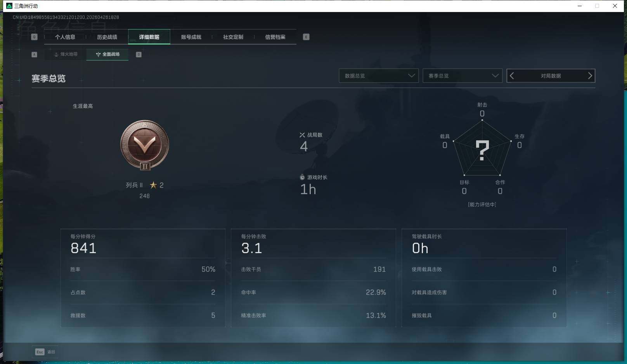The image size is (627, 364).
Task: Click the 战局数 value 4
Action: (x=304, y=147)
